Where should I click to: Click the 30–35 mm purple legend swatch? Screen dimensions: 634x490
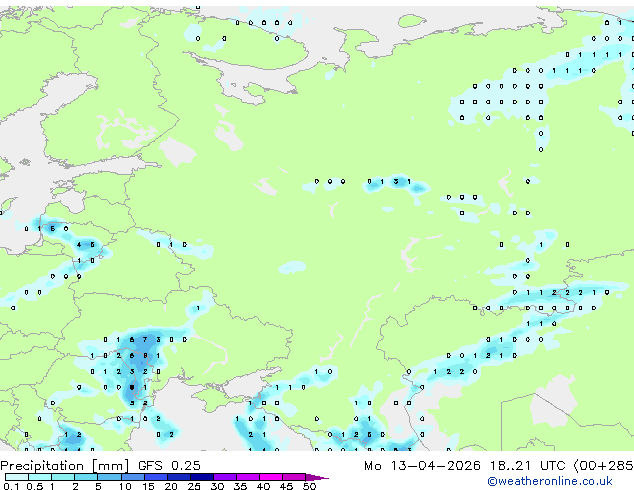tap(225, 477)
